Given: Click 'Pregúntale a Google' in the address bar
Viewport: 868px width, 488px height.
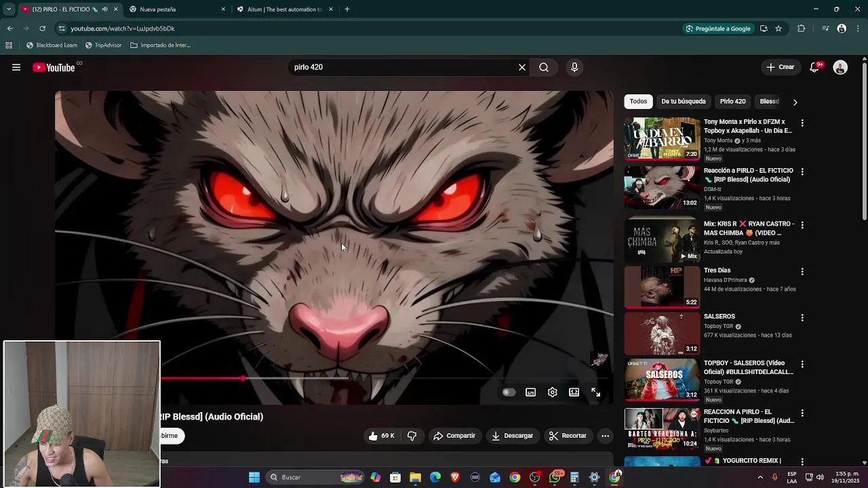Looking at the screenshot, I should (x=718, y=28).
